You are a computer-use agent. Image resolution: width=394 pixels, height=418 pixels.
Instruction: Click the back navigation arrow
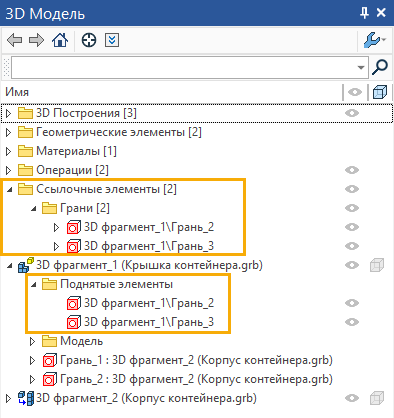pyautogui.click(x=14, y=40)
